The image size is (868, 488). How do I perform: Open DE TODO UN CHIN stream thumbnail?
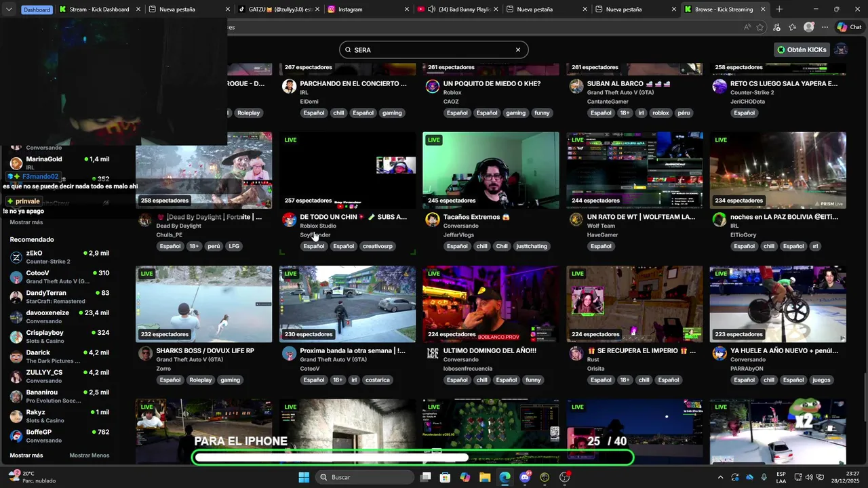tap(348, 170)
